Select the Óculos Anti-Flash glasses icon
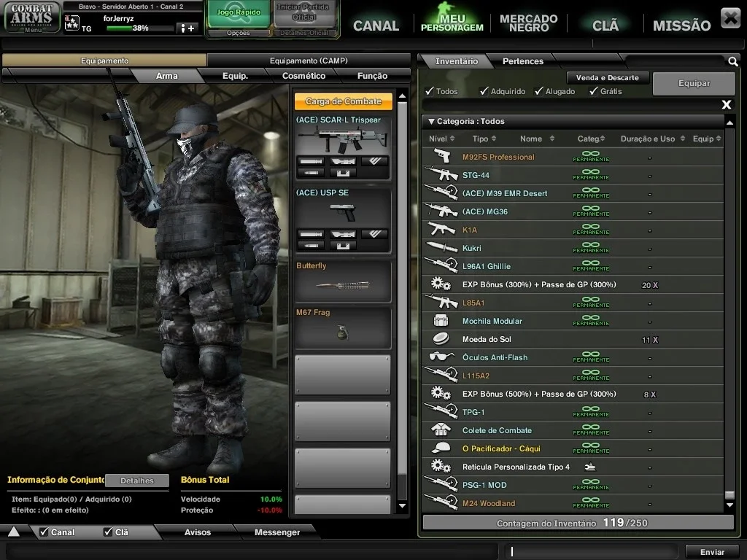 click(x=441, y=357)
